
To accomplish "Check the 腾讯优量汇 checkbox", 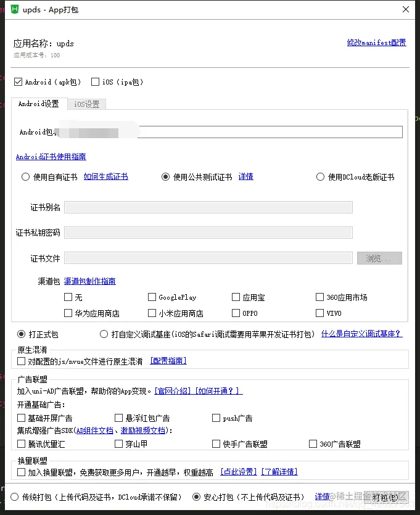I will pyautogui.click(x=22, y=444).
